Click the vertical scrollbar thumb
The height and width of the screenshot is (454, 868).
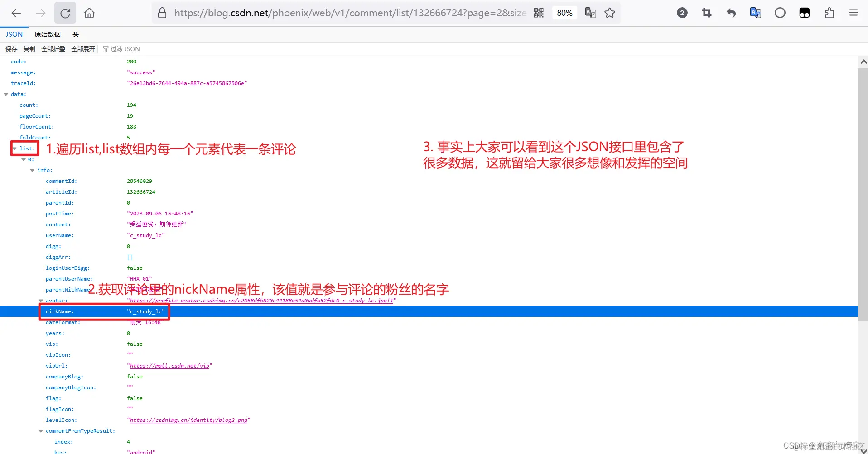click(x=863, y=195)
